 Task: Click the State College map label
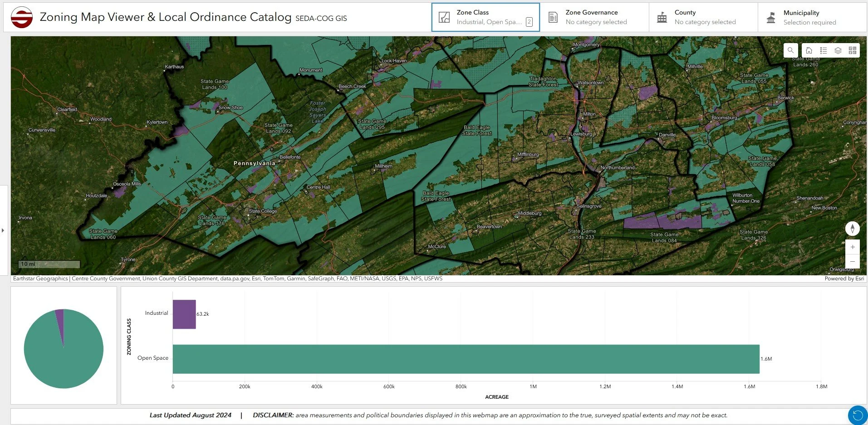pos(263,211)
